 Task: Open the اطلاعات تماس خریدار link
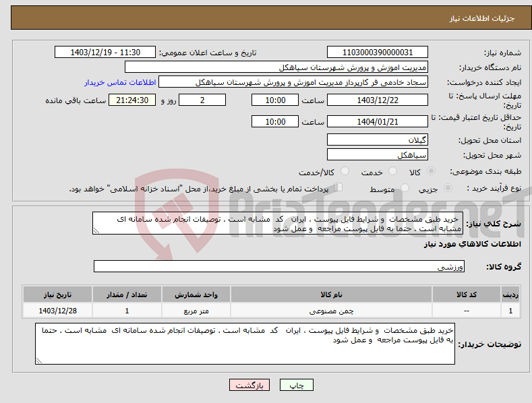tap(120, 82)
